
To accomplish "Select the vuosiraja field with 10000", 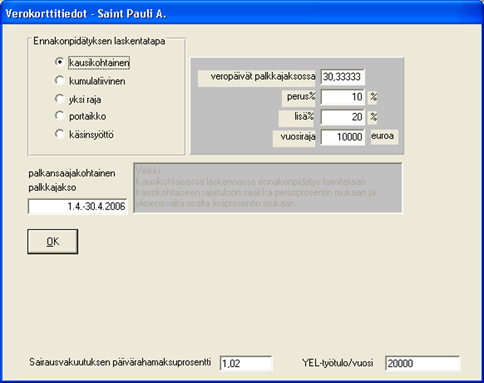I will pos(342,137).
